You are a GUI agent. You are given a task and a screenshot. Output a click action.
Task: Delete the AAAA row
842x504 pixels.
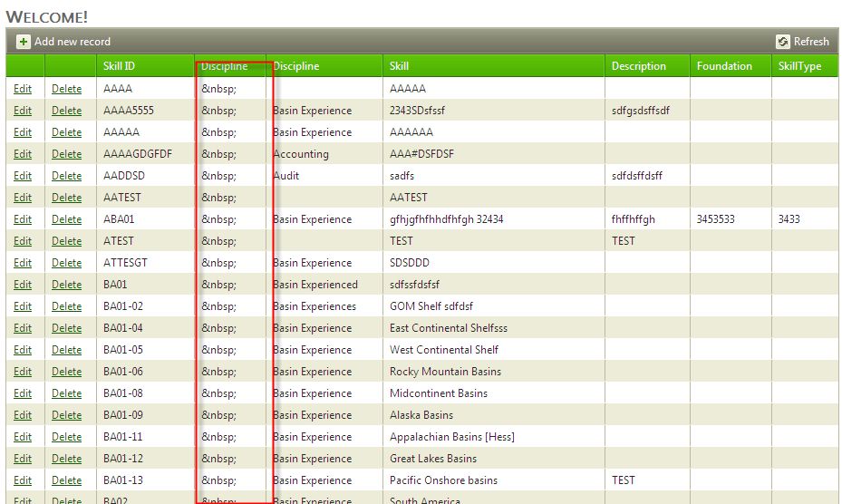[x=66, y=89]
